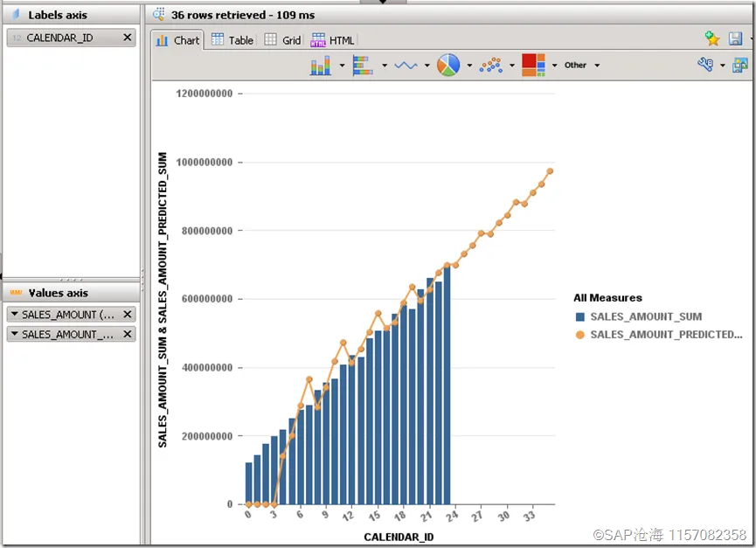Click the 36 rows retrieved status text
This screenshot has width=756, height=548.
coord(243,15)
